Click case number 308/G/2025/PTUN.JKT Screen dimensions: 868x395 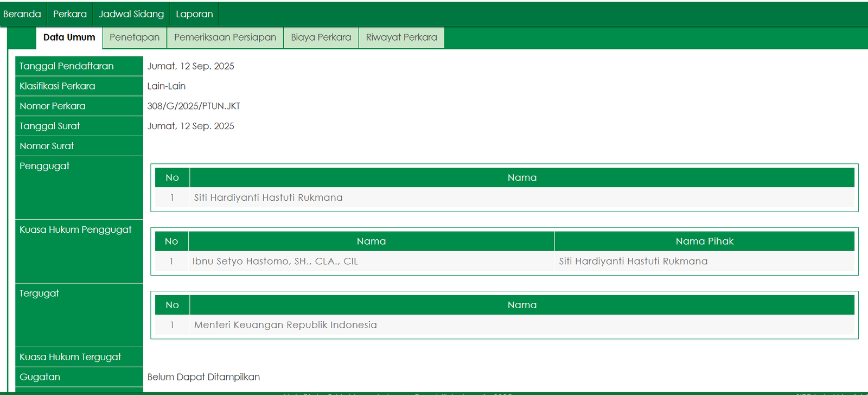(x=194, y=106)
